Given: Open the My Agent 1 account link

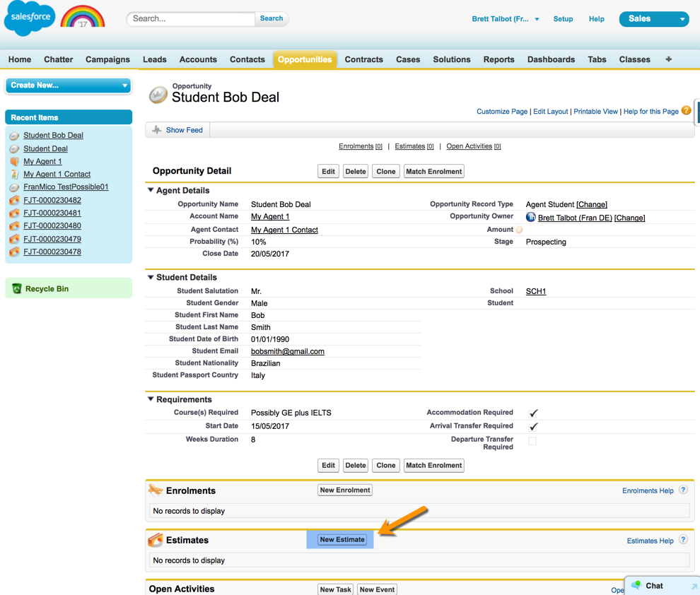Looking at the screenshot, I should [x=270, y=217].
